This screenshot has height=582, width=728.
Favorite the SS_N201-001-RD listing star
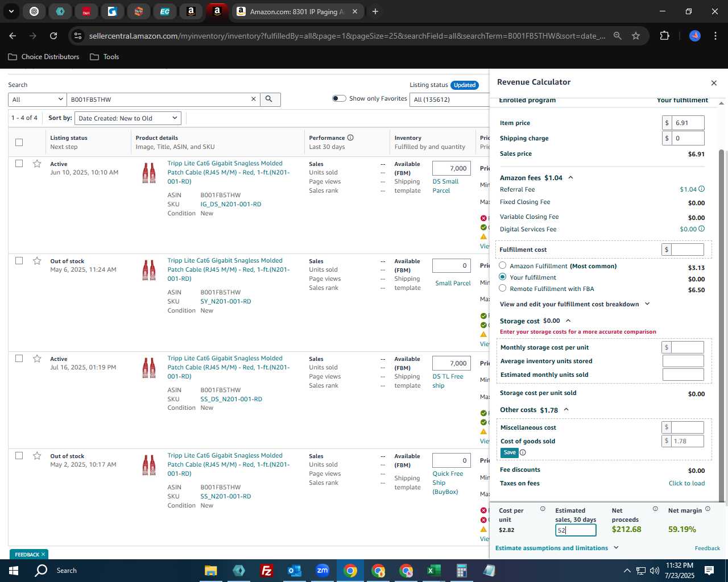click(37, 456)
